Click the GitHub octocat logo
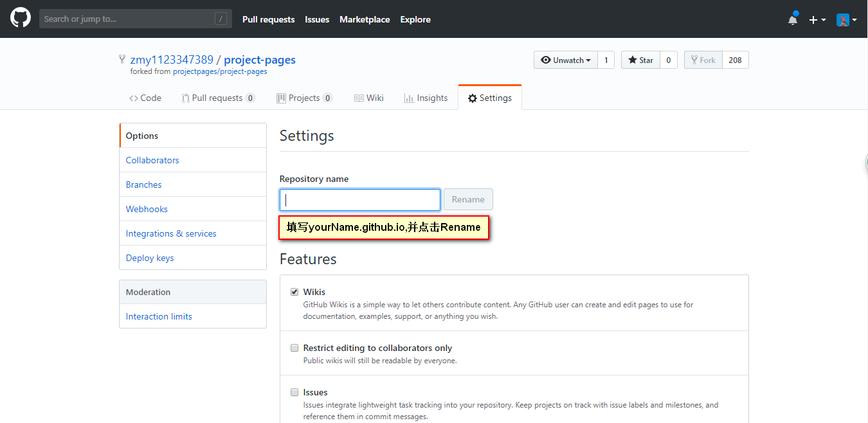Screen dimensions: 868x423 [x=21, y=19]
